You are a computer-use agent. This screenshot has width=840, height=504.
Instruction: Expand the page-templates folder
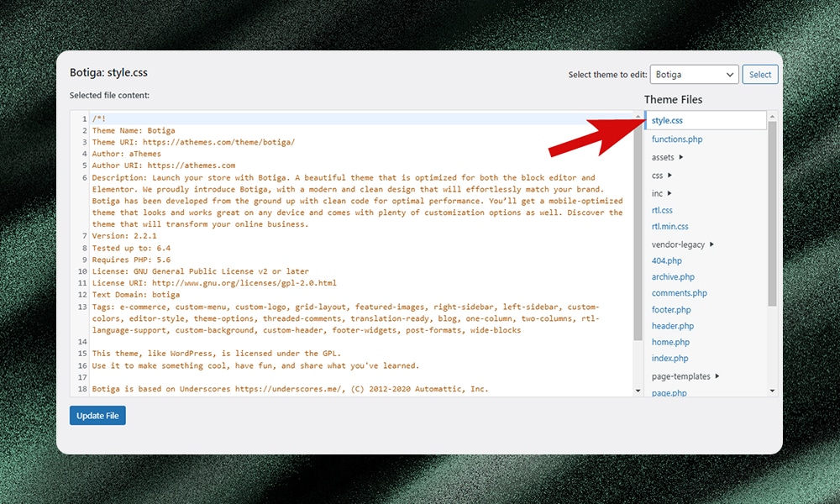click(685, 376)
